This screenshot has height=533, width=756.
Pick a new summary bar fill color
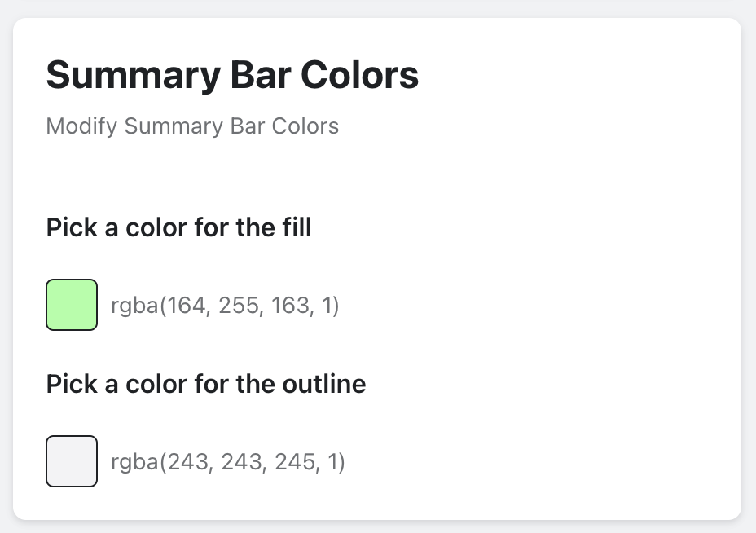pyautogui.click(x=72, y=305)
